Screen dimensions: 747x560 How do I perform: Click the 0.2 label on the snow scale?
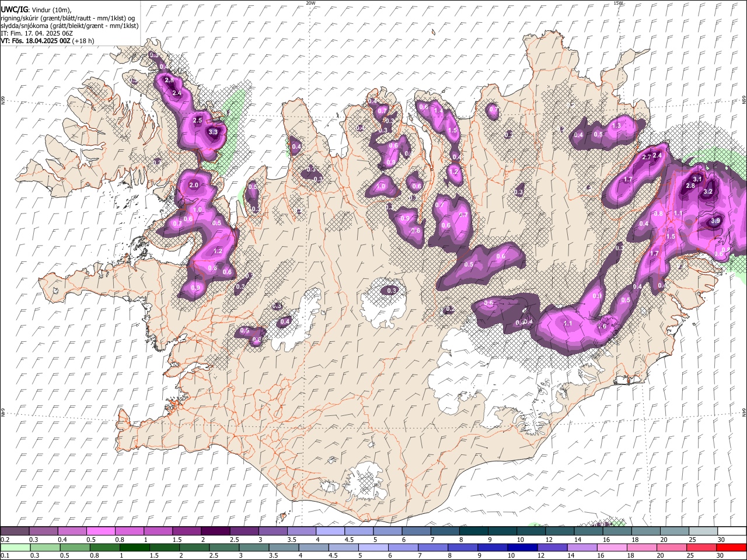point(5,540)
